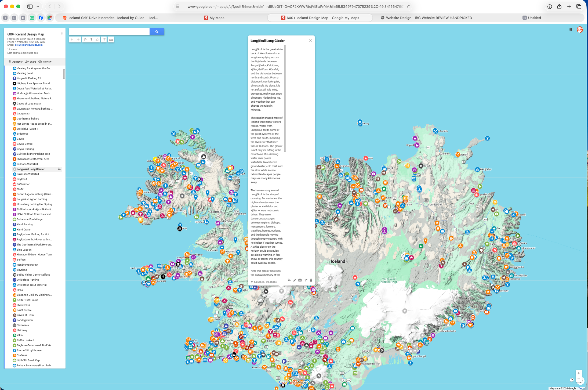Switch to Iceland Self-Drive Itineraries tab
Viewport: 588px width, 390px height.
coord(110,18)
